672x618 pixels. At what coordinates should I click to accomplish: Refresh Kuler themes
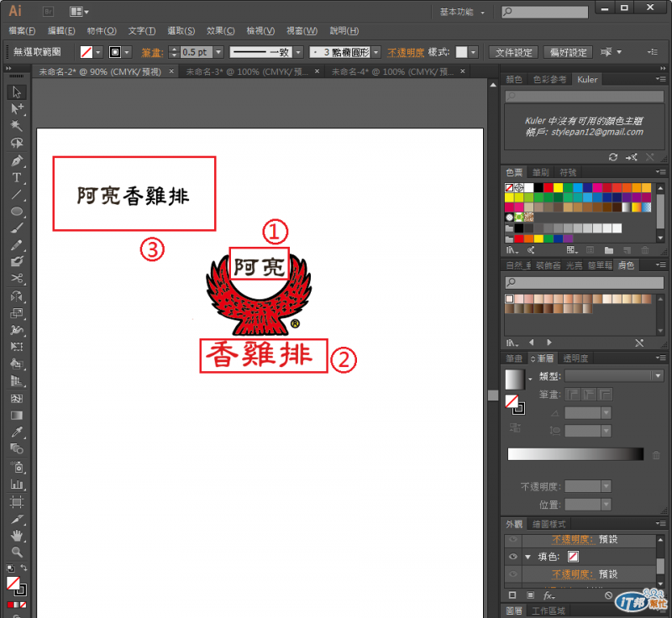pos(613,157)
